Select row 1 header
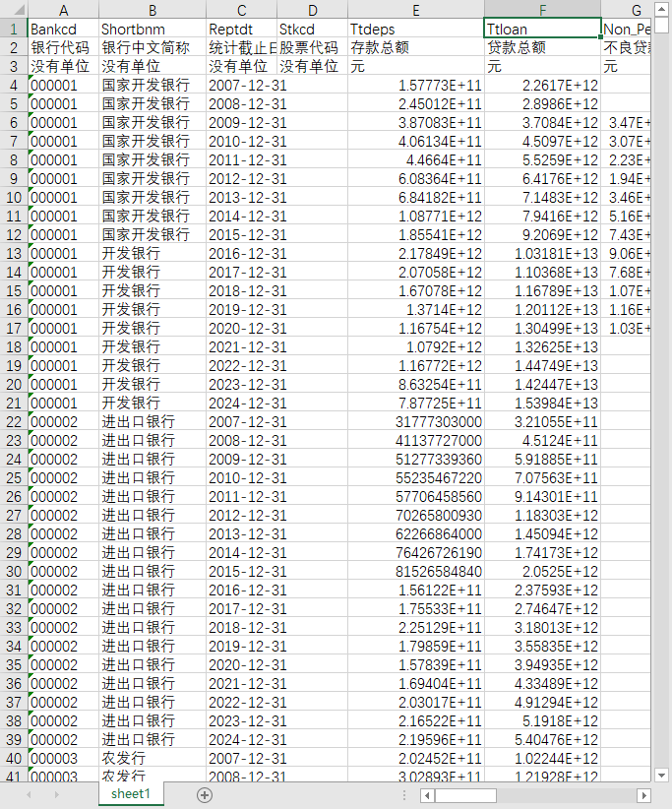 [x=14, y=29]
